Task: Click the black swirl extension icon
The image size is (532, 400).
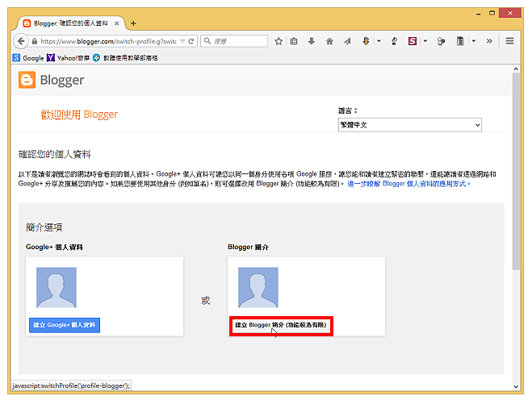Action: (x=394, y=41)
